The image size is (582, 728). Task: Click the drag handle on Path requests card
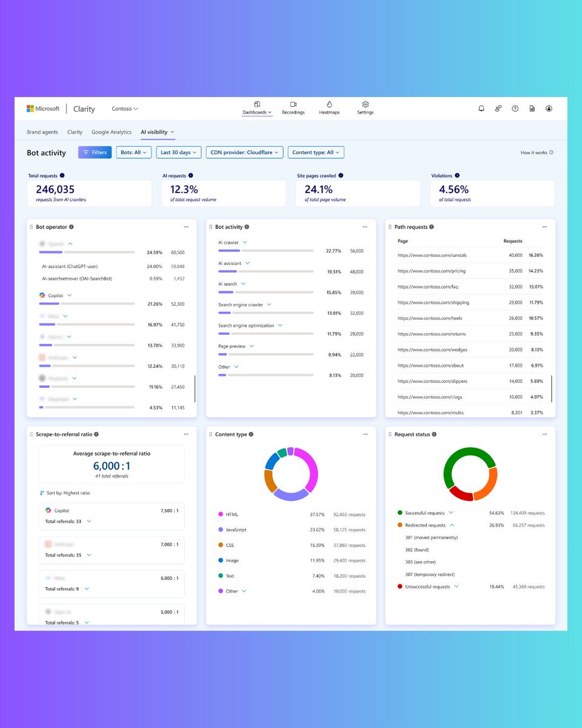click(x=390, y=227)
